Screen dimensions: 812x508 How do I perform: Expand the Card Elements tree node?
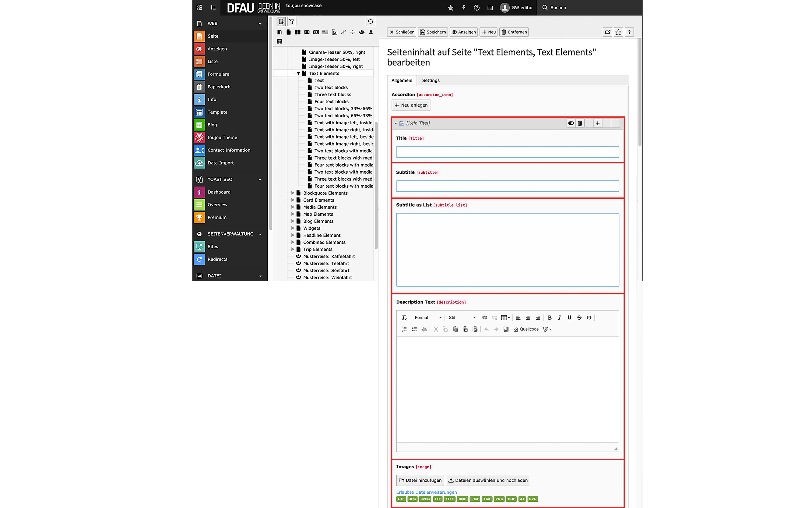tap(293, 200)
